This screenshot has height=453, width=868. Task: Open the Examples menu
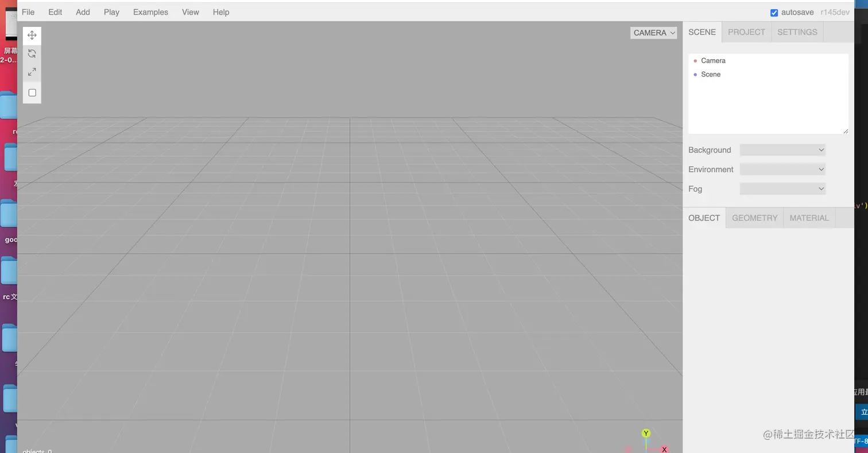coord(150,12)
